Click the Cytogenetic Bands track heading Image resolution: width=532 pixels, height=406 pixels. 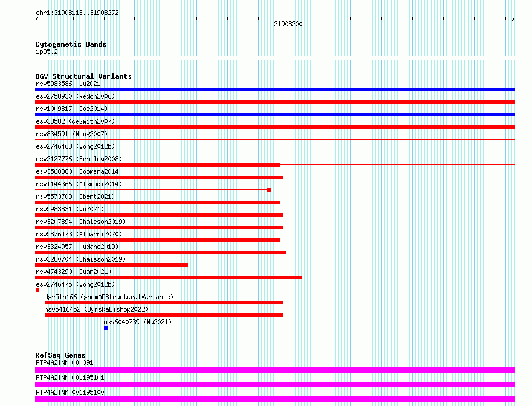[71, 44]
